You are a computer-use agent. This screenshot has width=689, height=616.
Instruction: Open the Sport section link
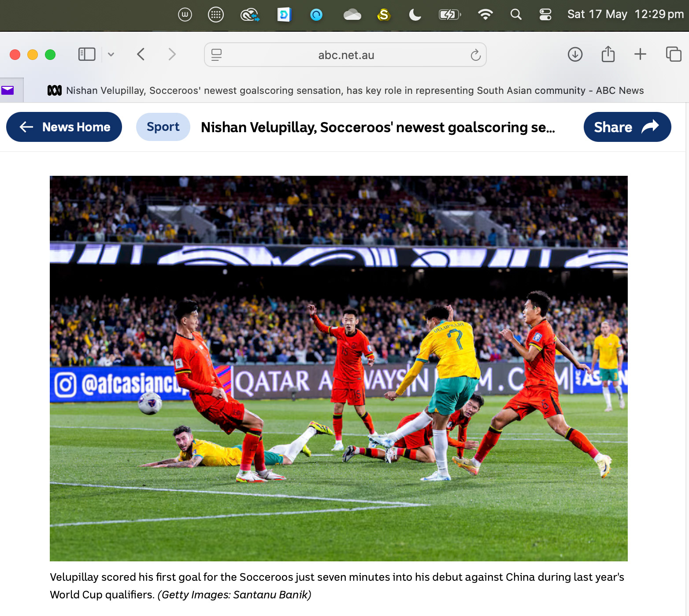coord(163,127)
